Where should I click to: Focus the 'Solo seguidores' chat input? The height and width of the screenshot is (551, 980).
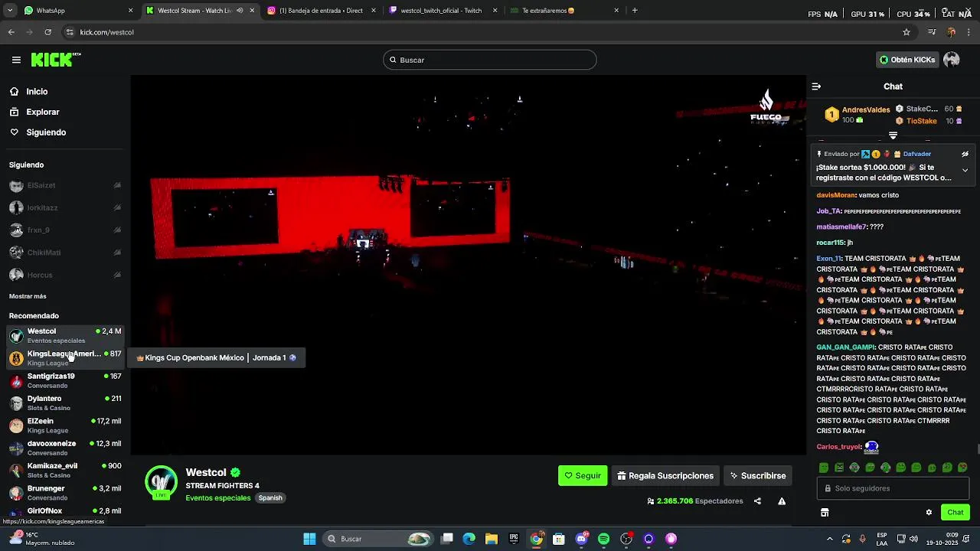click(x=893, y=488)
